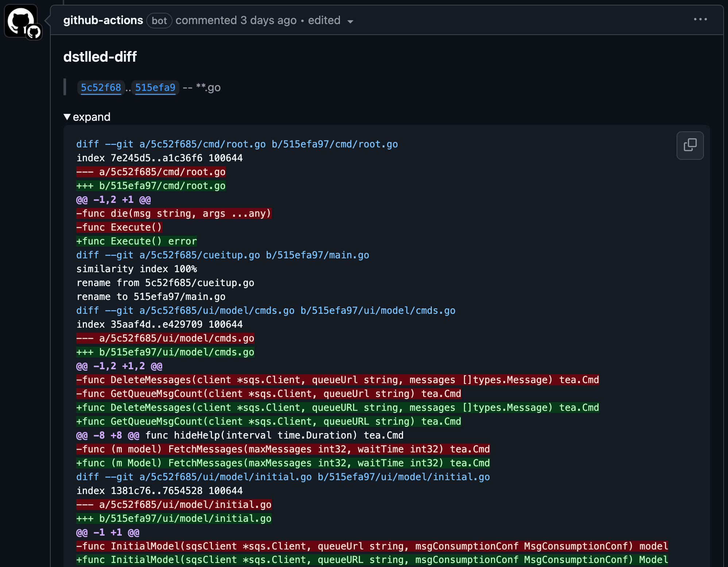
Task: Click the added InitialModel queueURL line
Action: pyautogui.click(x=372, y=560)
